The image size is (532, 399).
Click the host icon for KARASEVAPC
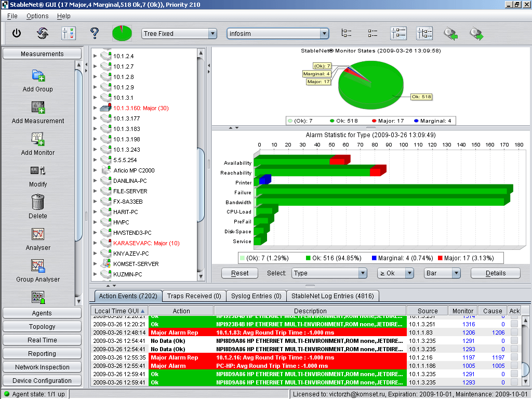coord(106,243)
